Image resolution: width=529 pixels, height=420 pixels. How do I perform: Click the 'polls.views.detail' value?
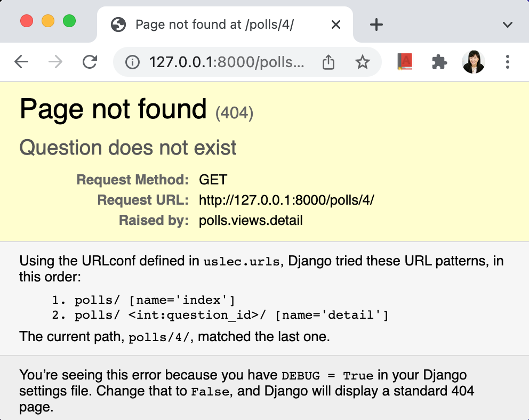(x=251, y=220)
